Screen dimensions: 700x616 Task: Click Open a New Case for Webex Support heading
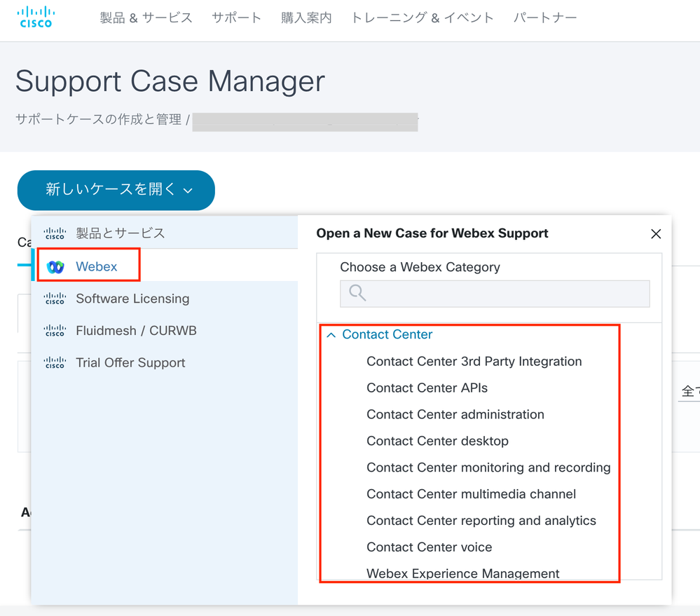pyautogui.click(x=432, y=233)
